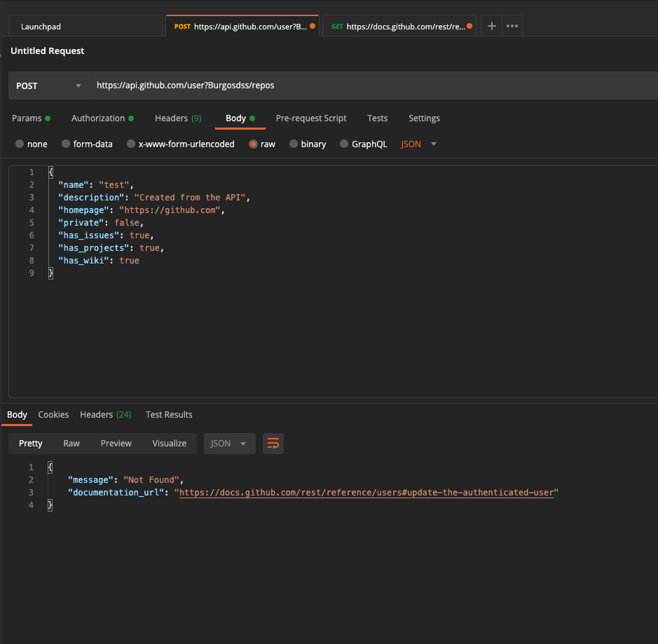Open the JSON body format dropdown

[x=418, y=144]
